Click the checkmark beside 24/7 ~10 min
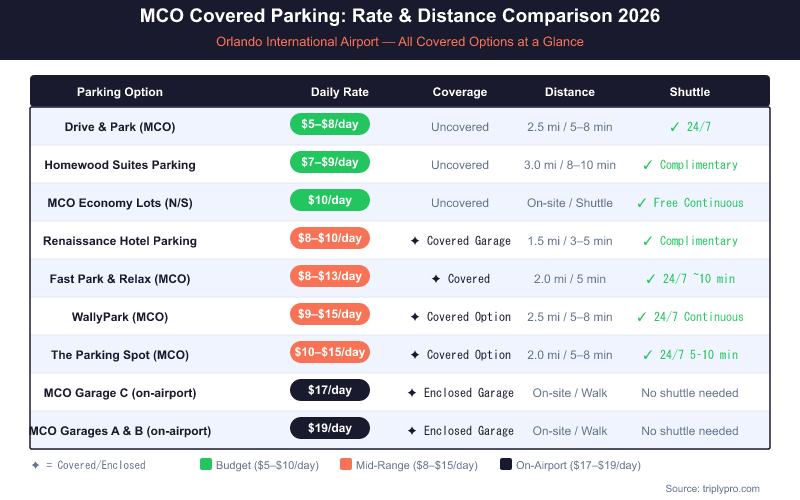800x500 pixels. pos(651,279)
